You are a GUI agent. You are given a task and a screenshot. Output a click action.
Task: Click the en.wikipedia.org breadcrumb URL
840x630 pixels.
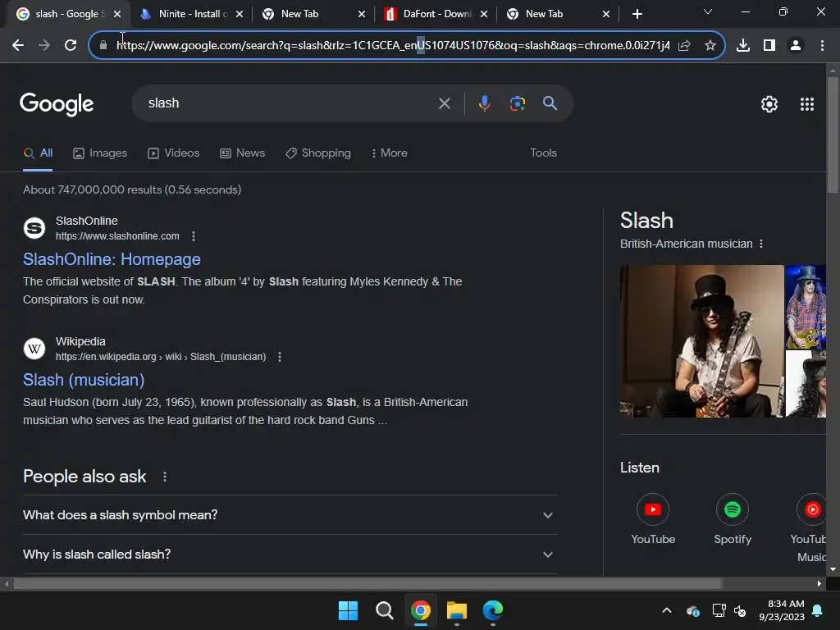point(161,357)
